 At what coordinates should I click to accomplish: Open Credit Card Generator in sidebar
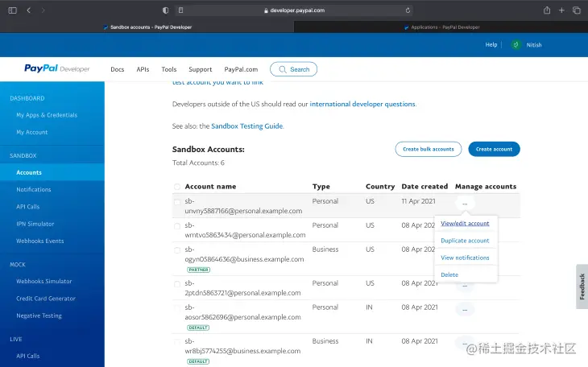(46, 299)
